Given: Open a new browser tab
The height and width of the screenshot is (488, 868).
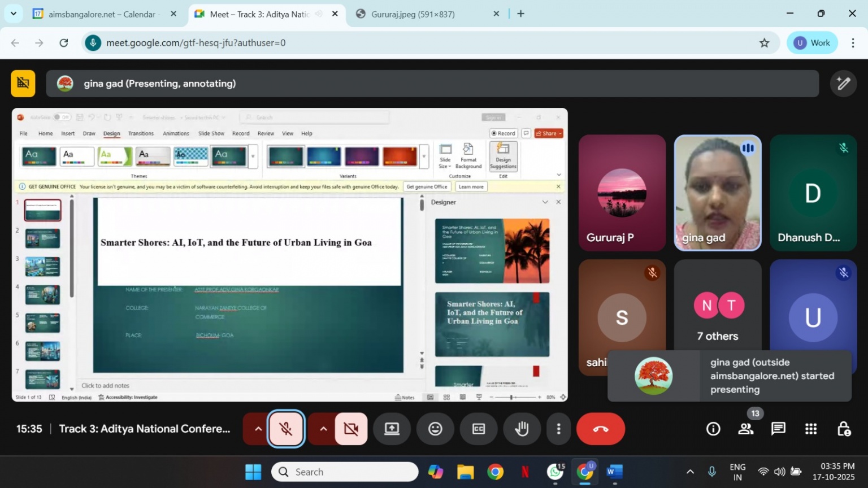Looking at the screenshot, I should [x=520, y=14].
